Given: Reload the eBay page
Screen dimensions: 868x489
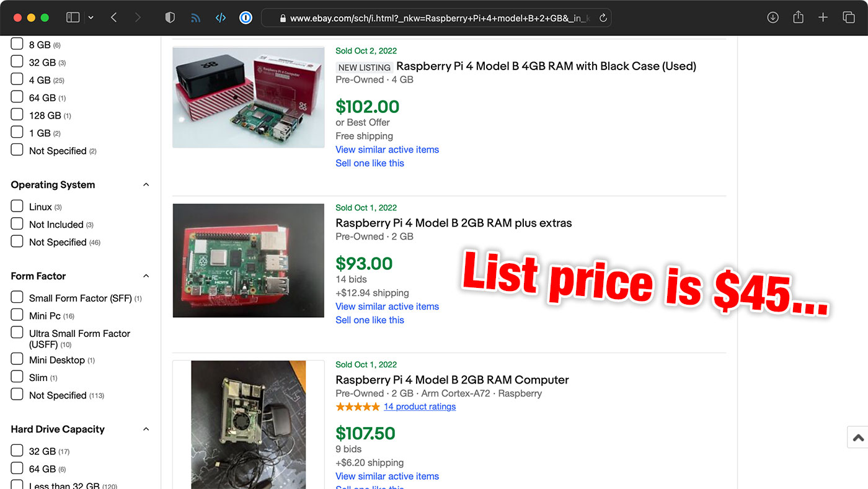Looking at the screenshot, I should pyautogui.click(x=602, y=17).
